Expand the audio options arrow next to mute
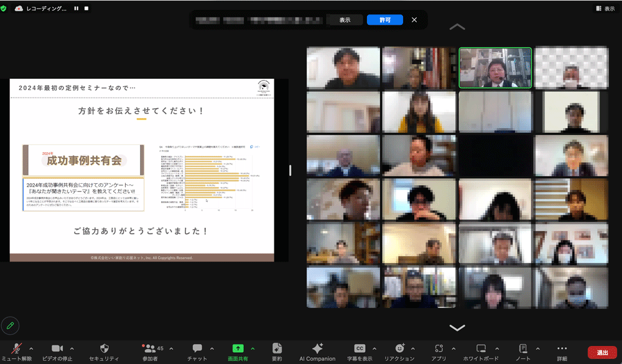Screen dimensions: 622x364 (x=32, y=348)
